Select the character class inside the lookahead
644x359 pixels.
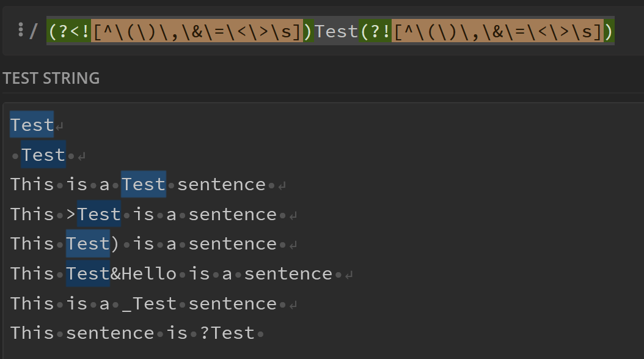pos(498,31)
